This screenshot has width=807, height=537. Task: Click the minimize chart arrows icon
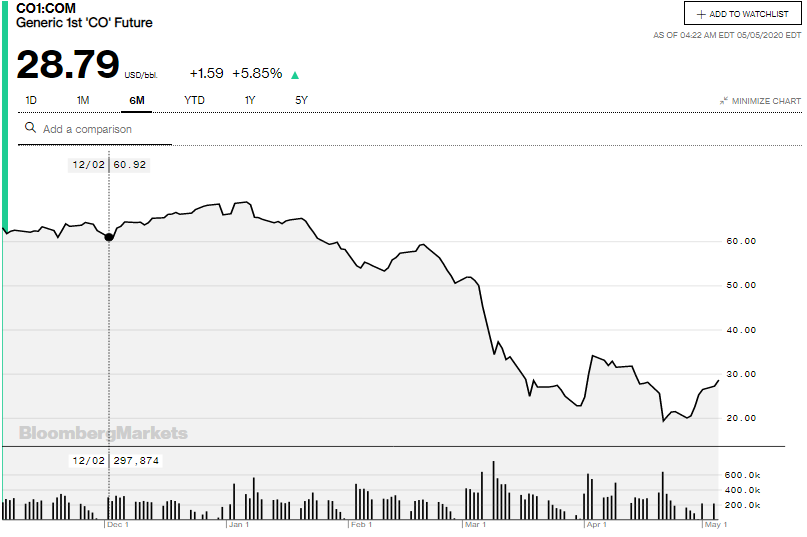pyautogui.click(x=723, y=101)
